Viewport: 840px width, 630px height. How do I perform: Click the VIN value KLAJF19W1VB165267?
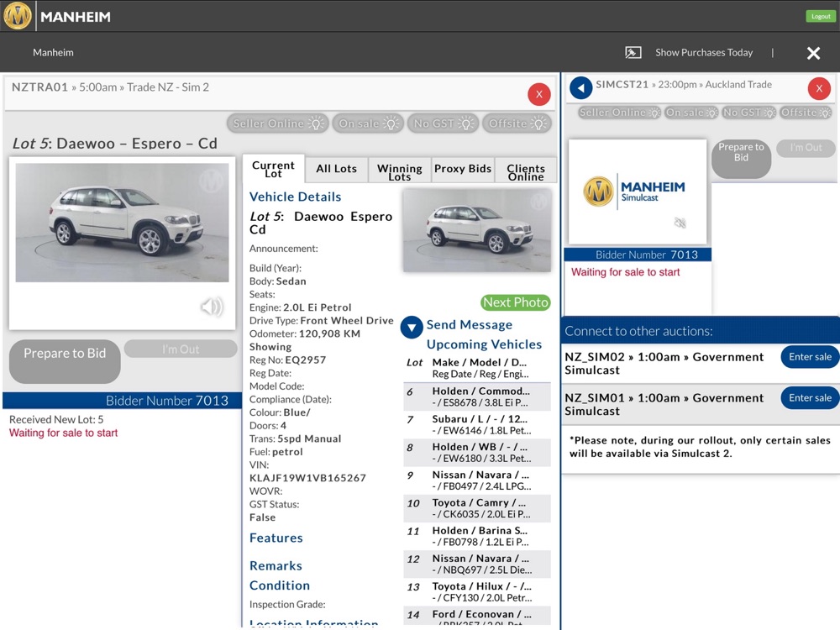tap(307, 478)
